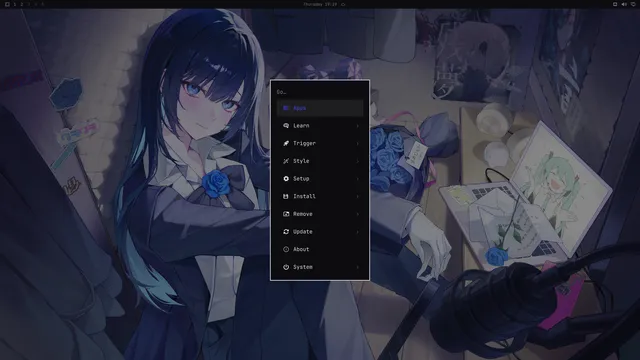This screenshot has width=640, height=360.
Task: Click the Learn speech-bubble icon
Action: coord(286,126)
